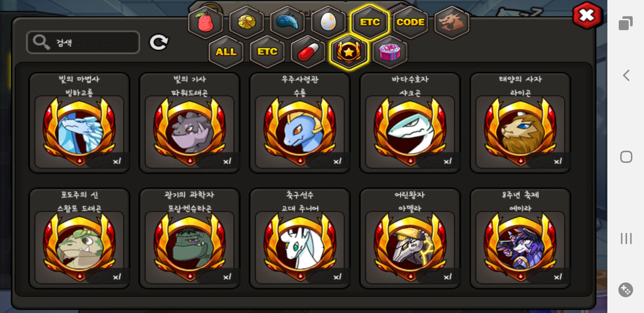Select the spotted egg category icon

[328, 22]
